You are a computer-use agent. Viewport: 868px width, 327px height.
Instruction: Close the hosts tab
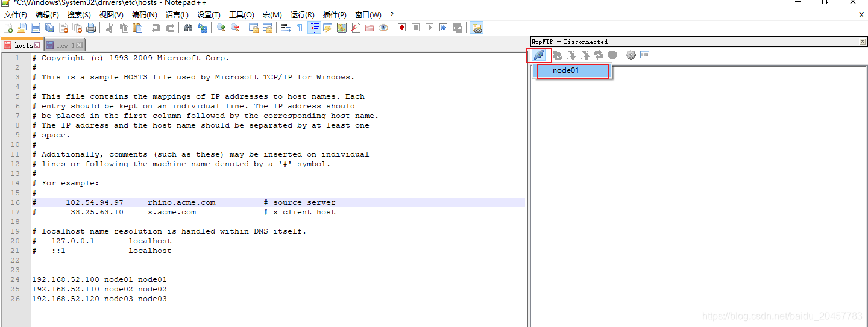tap(37, 45)
